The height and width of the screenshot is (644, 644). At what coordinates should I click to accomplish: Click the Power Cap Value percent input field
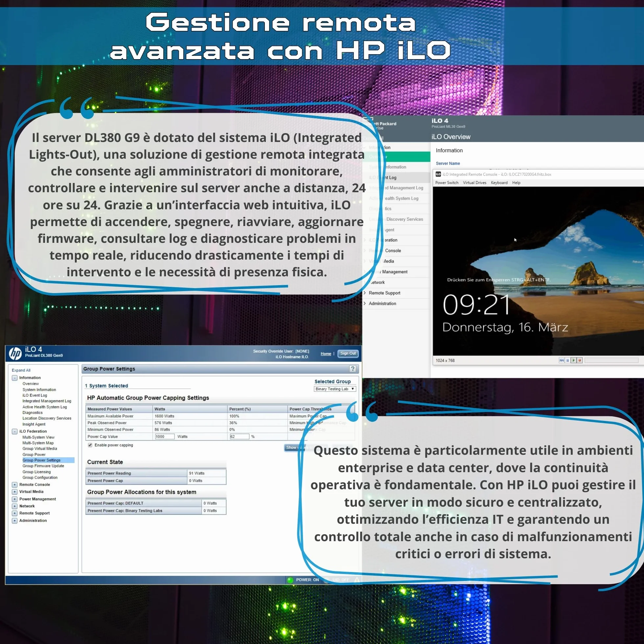pos(239,437)
